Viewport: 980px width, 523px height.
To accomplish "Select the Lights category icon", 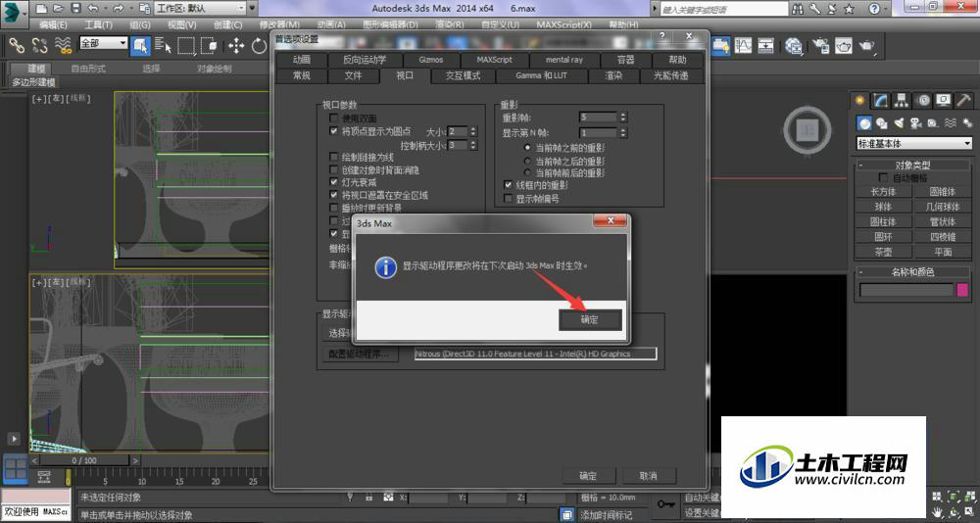I will click(x=898, y=123).
